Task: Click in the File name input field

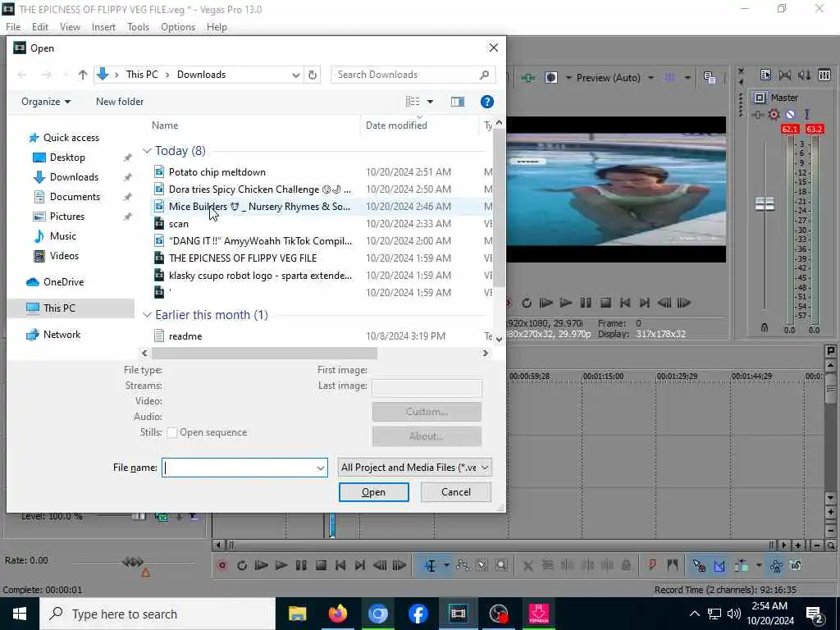Action: [240, 468]
